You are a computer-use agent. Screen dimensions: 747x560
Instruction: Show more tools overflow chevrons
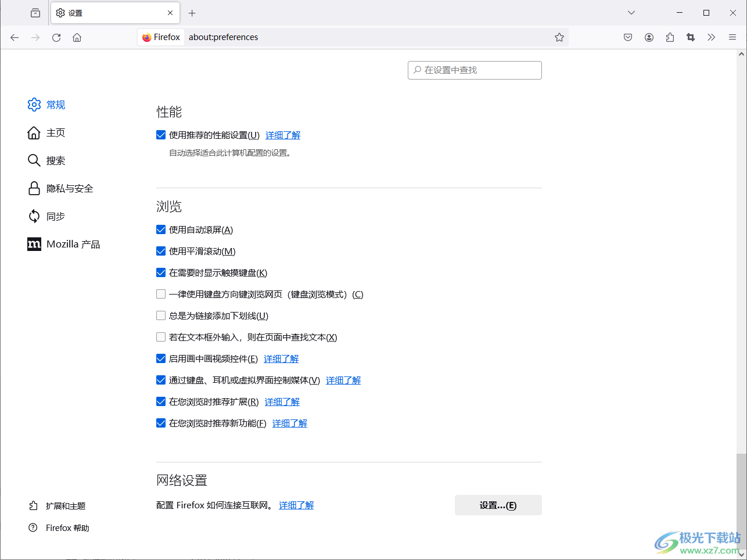pos(712,37)
